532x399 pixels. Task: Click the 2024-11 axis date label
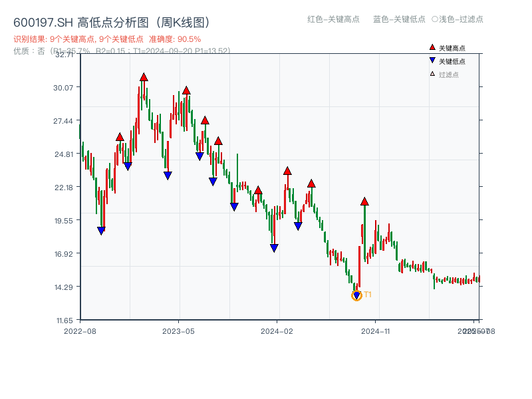click(377, 330)
